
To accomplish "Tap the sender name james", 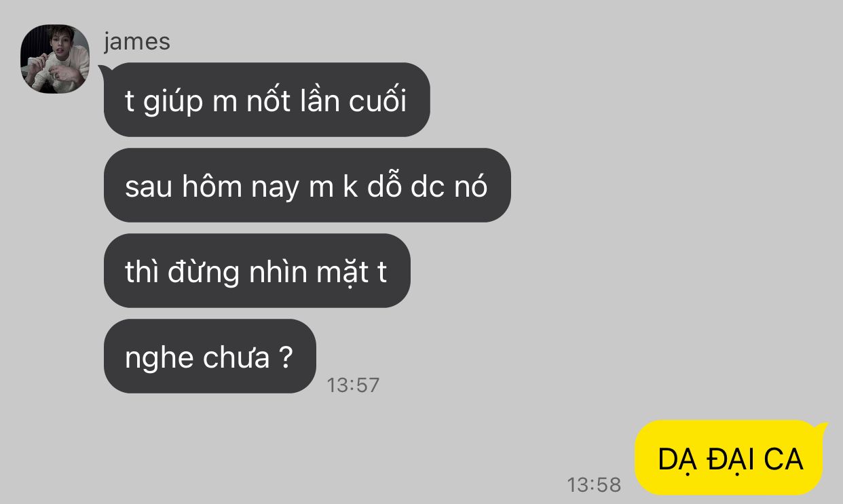I will (137, 41).
